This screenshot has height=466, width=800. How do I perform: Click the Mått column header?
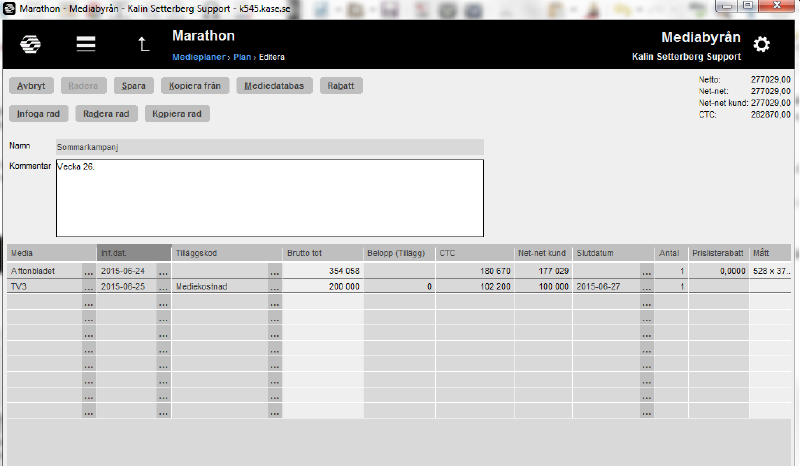[770, 253]
